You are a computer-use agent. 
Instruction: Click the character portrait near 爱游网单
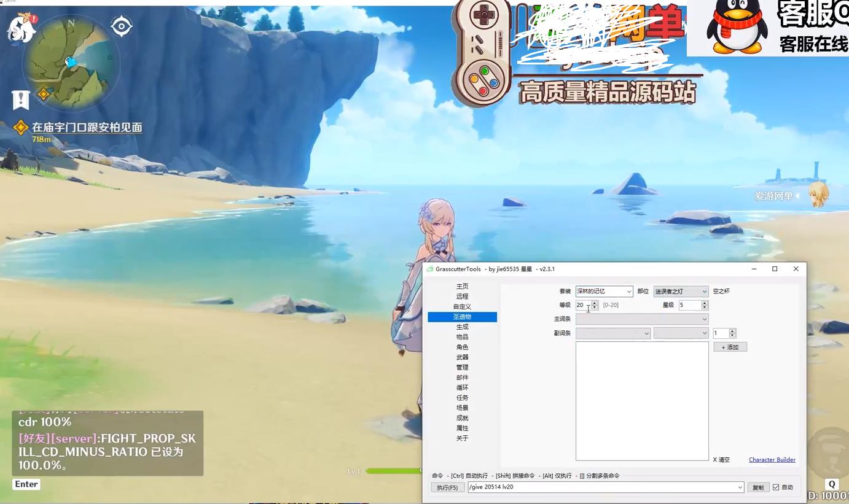tap(818, 194)
